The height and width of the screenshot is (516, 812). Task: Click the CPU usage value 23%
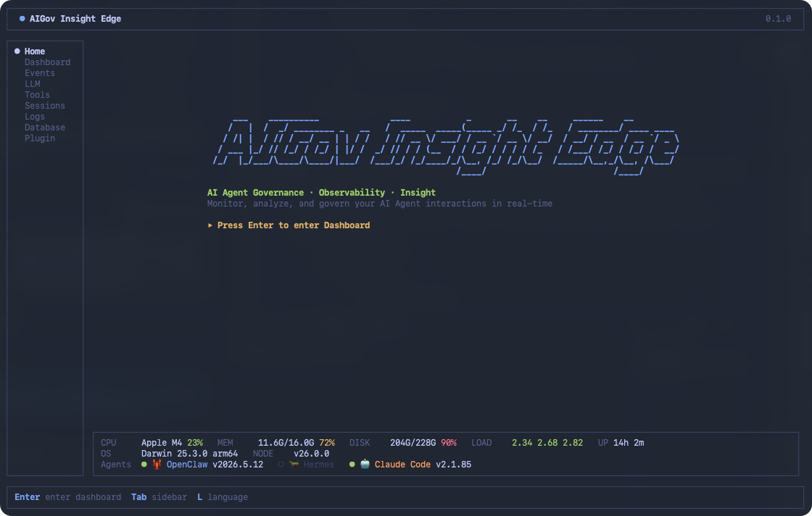pyautogui.click(x=195, y=443)
